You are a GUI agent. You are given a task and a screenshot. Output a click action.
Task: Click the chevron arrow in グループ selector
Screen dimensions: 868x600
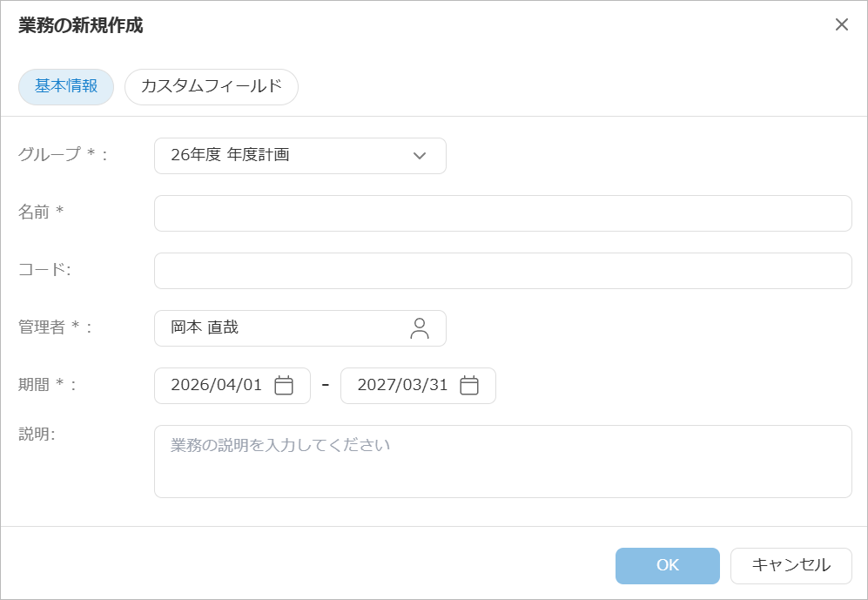pyautogui.click(x=419, y=156)
